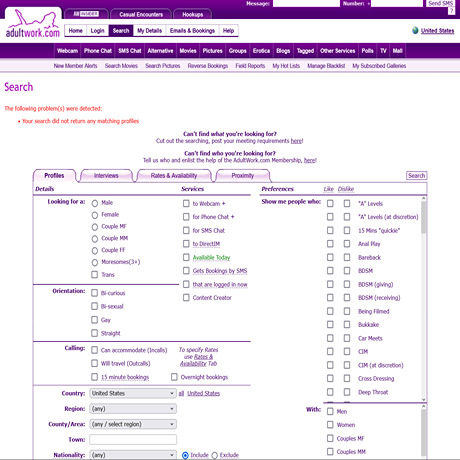The width and height of the screenshot is (460, 460).
Task: Click 'here' link to post meeting requirements
Action: pyautogui.click(x=296, y=141)
